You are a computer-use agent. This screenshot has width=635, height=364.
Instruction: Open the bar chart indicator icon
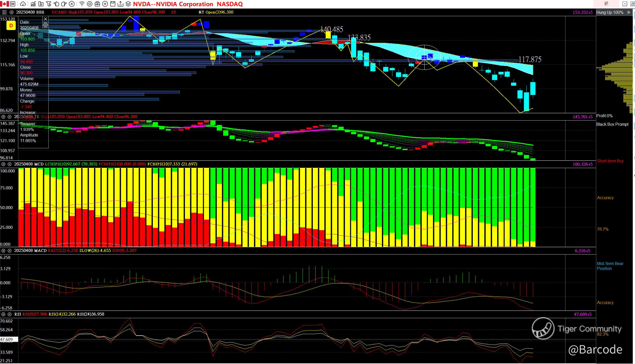point(33,4)
